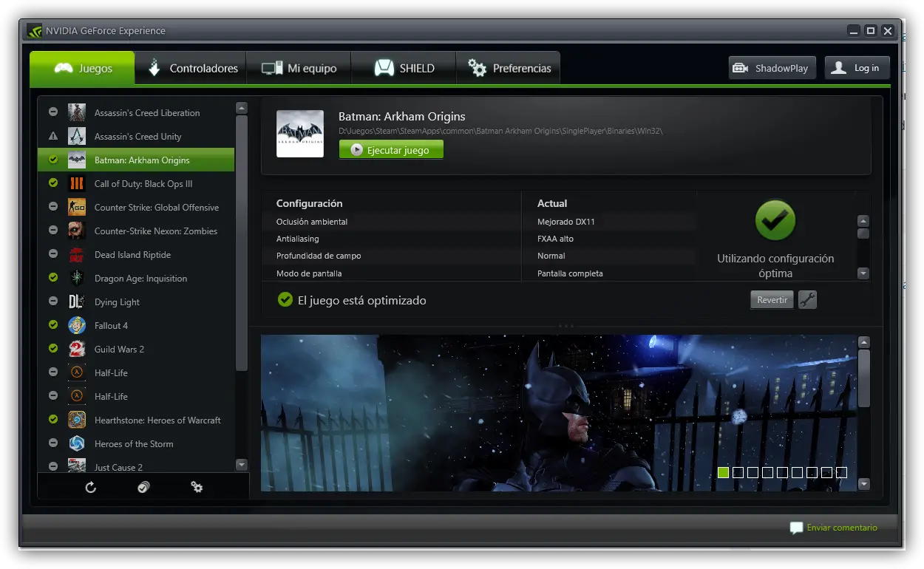Refresh the game list with the reload icon

click(91, 487)
